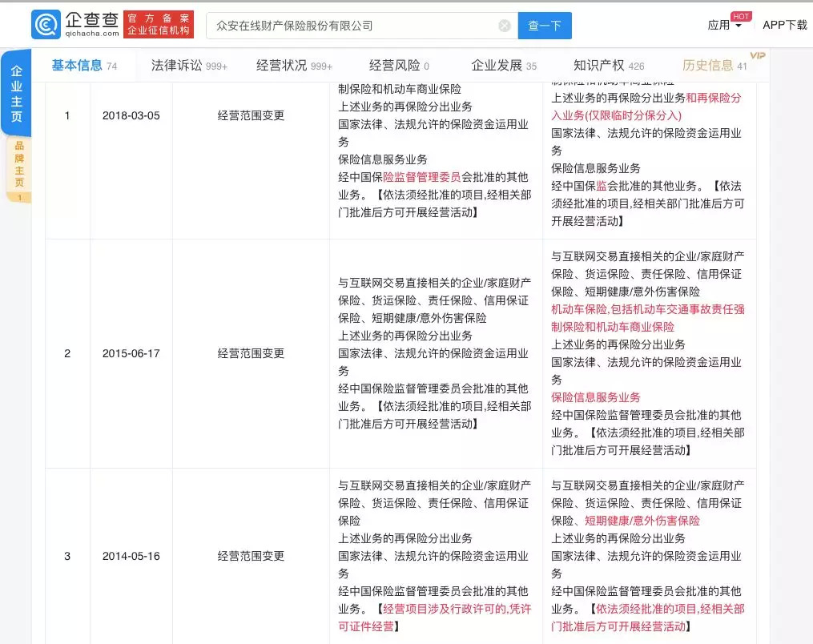813x644 pixels.
Task: Click the VIP mark on 历史信息
Action: (757, 55)
